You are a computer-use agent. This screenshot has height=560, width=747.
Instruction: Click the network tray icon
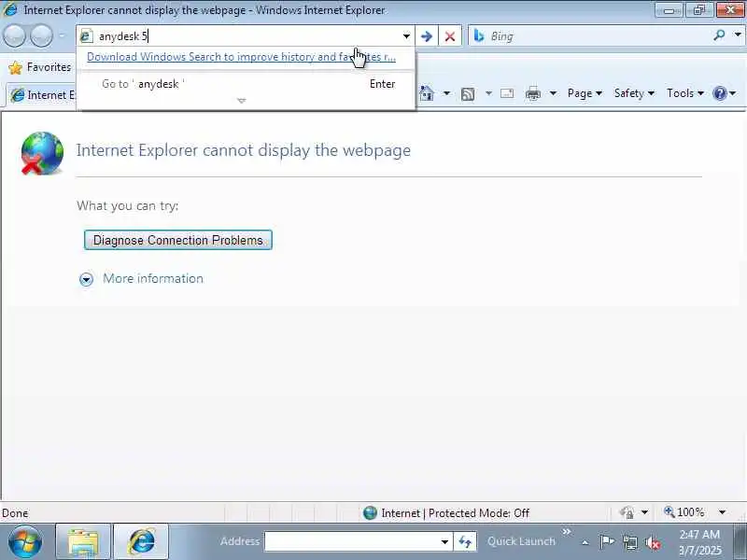[630, 542]
